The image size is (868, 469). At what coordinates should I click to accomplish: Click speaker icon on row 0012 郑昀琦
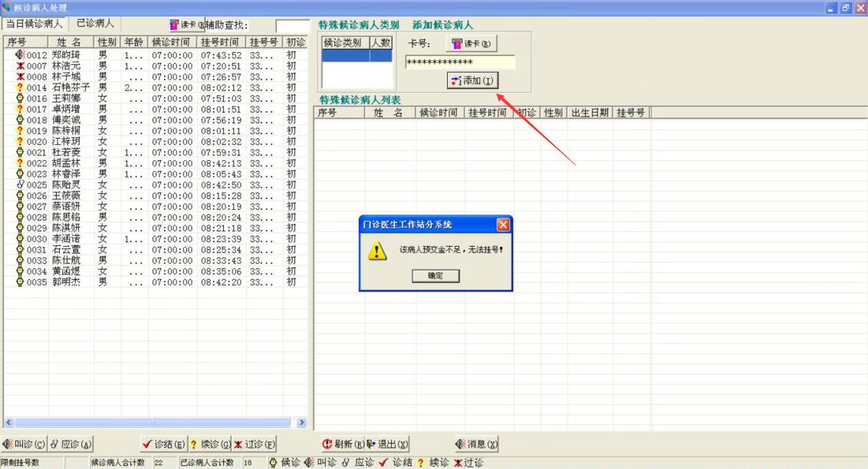[x=20, y=54]
